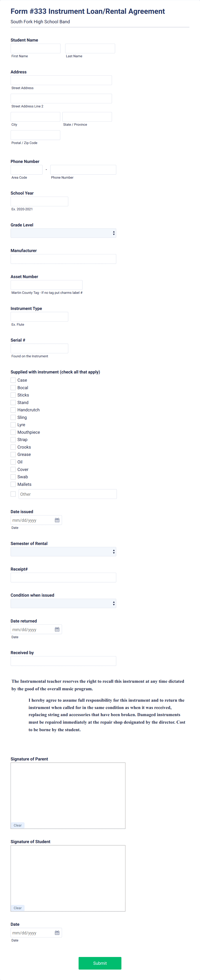200x980 pixels.
Task: Open Condition when issued dropdown
Action: tap(63, 603)
